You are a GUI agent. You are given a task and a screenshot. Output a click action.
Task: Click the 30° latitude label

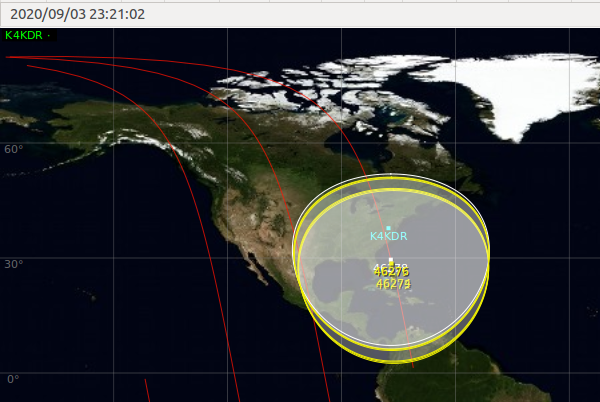coord(13,264)
